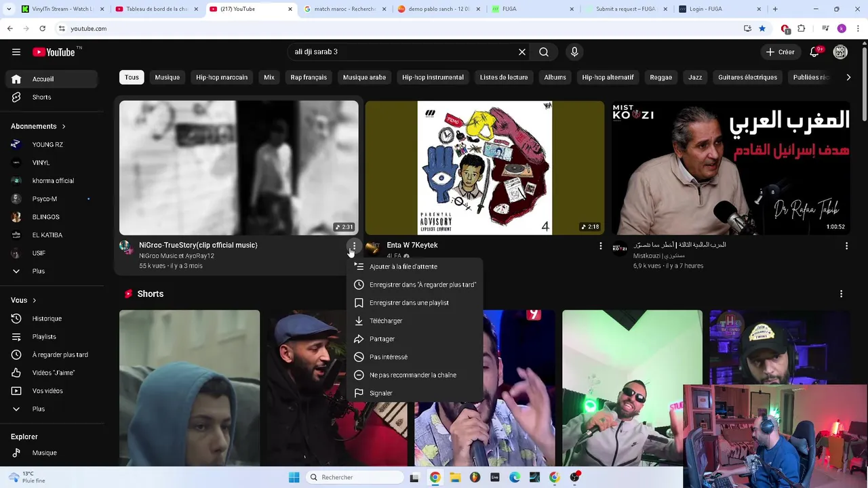
Task: Open the account avatar menu
Action: (x=840, y=52)
